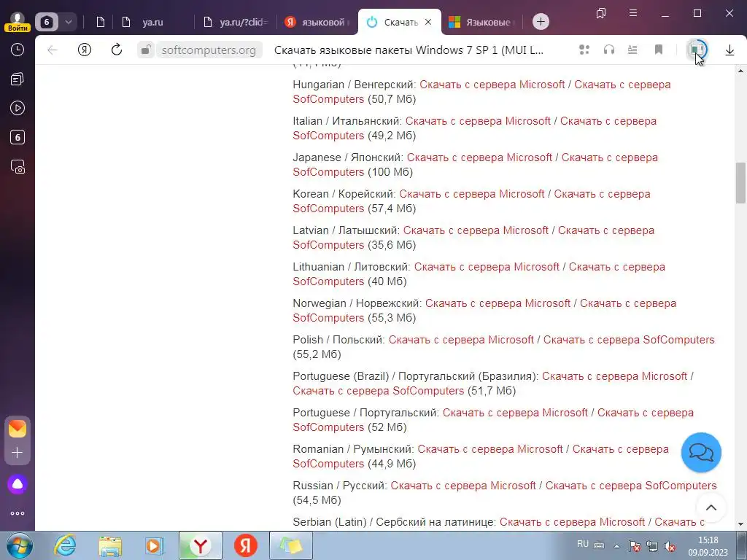Show hidden tray icons arrow

616,545
